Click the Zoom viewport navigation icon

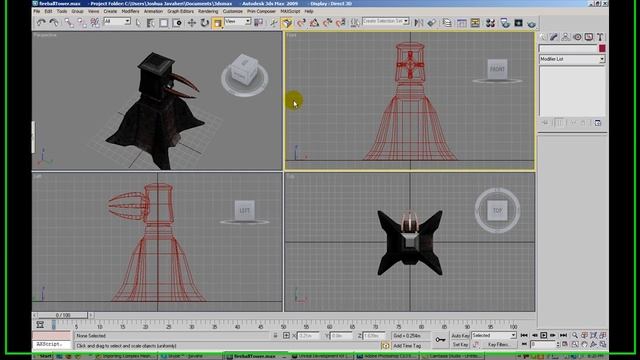(575, 336)
